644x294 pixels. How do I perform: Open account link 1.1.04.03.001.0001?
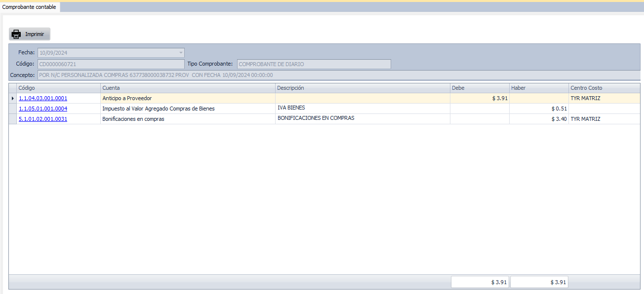click(x=43, y=98)
